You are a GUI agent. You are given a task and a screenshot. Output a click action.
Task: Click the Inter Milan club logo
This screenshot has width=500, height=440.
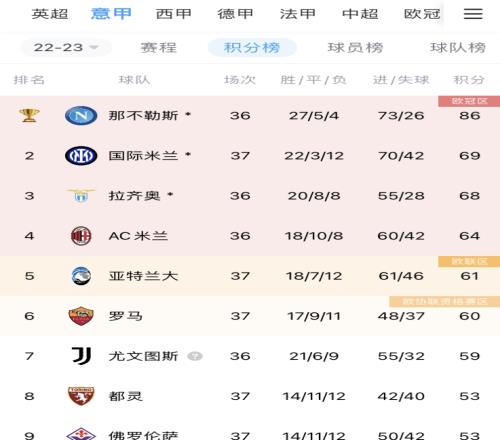click(x=81, y=156)
